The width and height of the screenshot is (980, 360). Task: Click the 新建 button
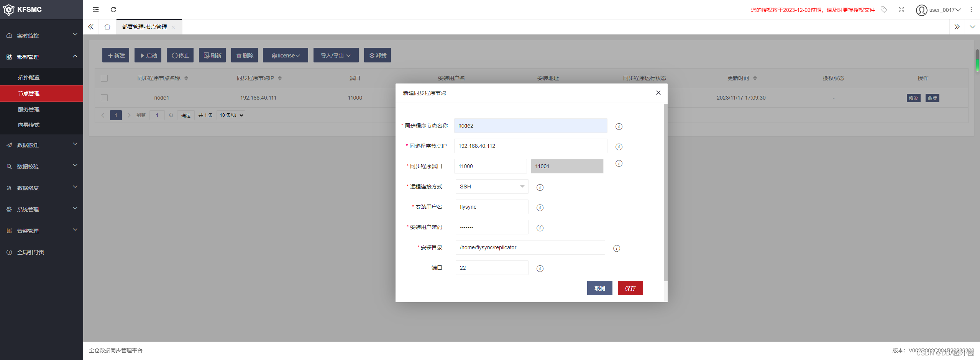[x=116, y=55]
